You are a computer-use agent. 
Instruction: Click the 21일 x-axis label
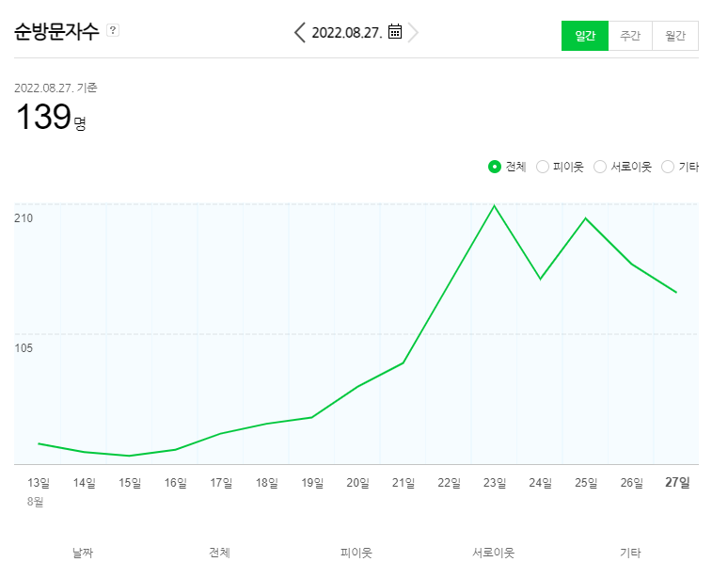[403, 483]
